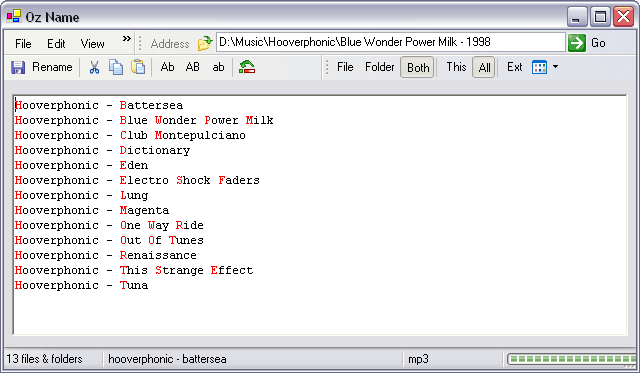Click 'mp3' status bar entry
The width and height of the screenshot is (640, 373).
[x=418, y=359]
